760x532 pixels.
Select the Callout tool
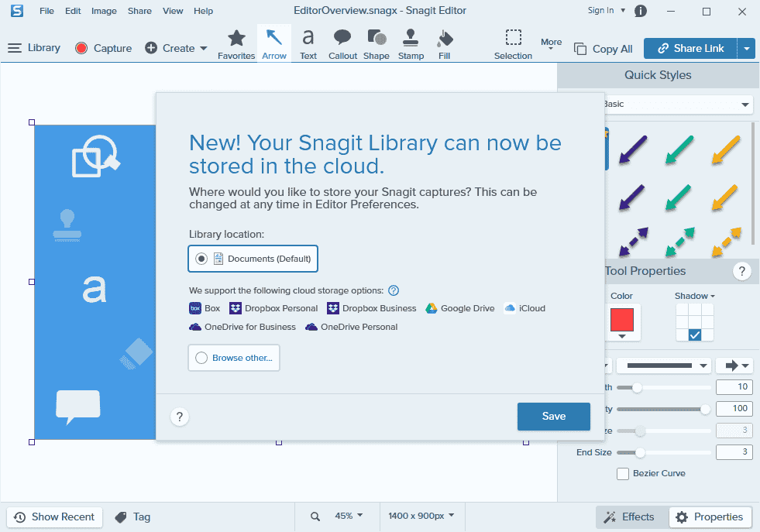point(342,43)
